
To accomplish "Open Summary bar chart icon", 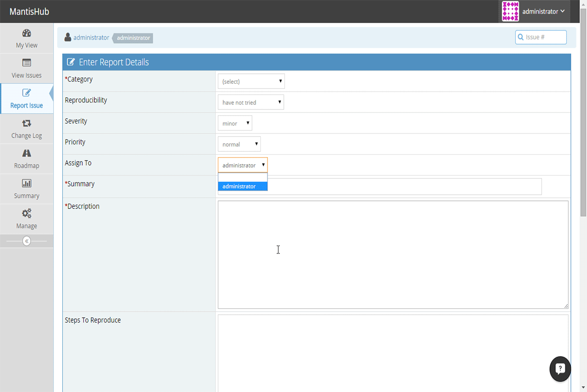I will (x=27, y=184).
